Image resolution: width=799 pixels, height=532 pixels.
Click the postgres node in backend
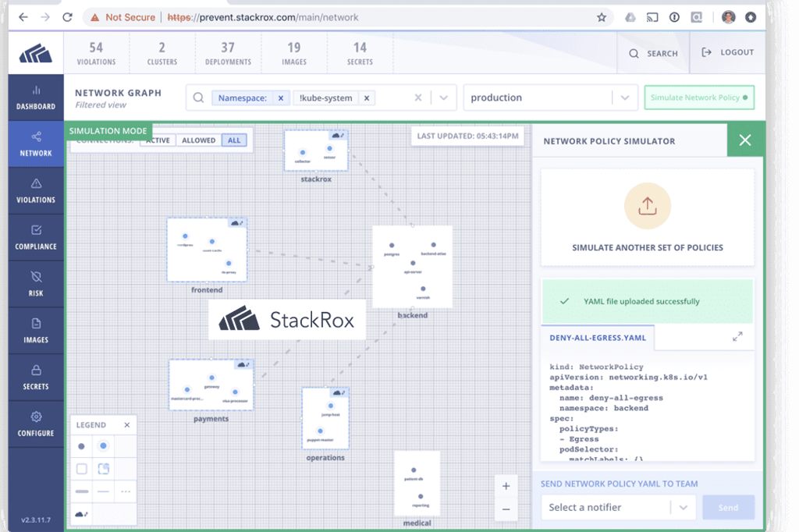click(x=392, y=246)
